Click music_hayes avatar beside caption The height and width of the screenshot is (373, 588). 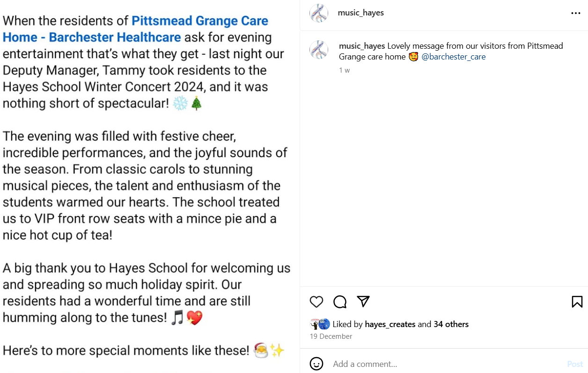319,50
